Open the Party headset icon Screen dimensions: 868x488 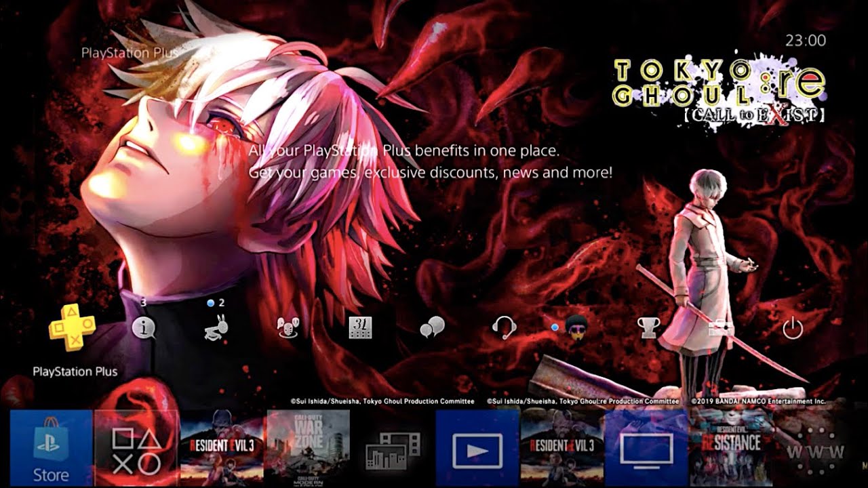(x=504, y=329)
